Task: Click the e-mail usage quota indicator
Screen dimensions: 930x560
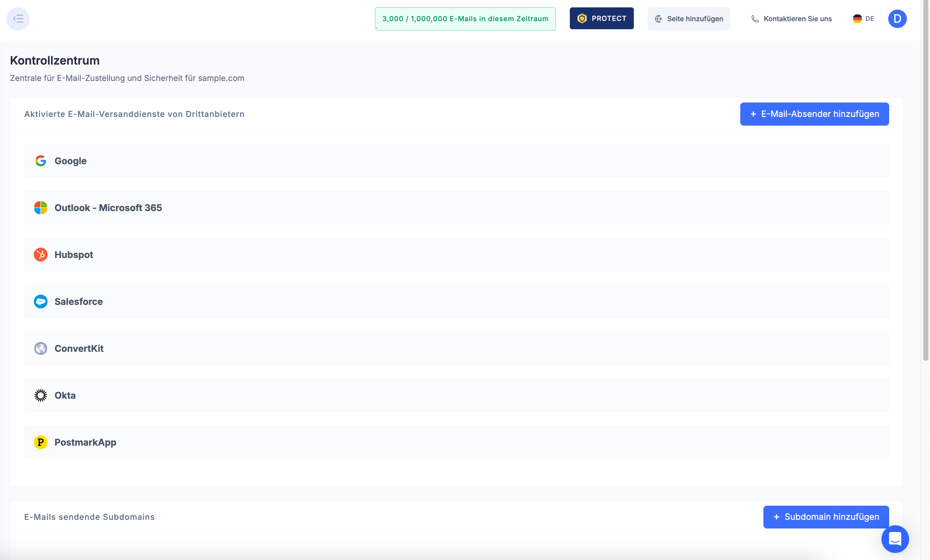Action: pyautogui.click(x=465, y=19)
